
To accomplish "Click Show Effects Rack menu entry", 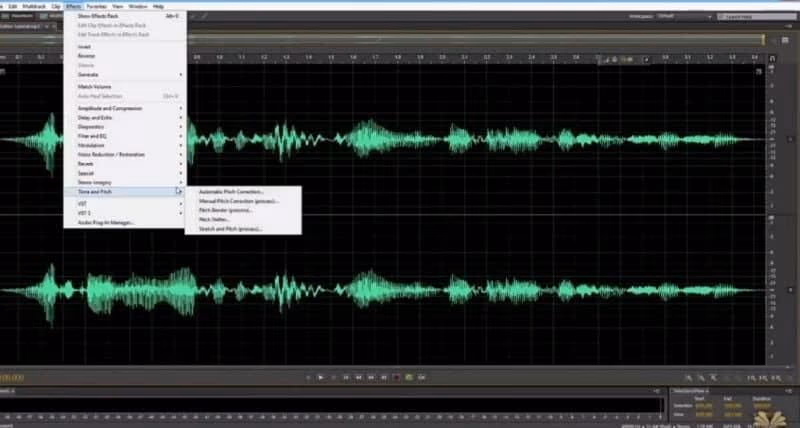I will point(100,16).
